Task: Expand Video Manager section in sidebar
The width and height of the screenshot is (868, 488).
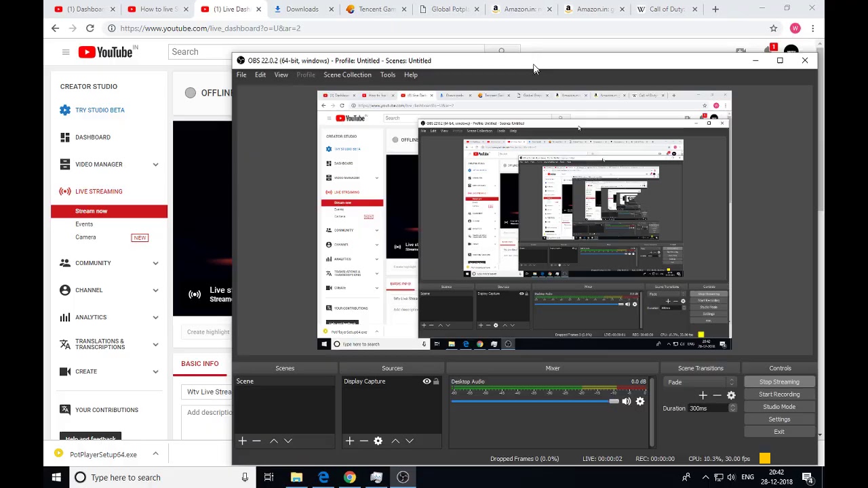Action: [155, 164]
